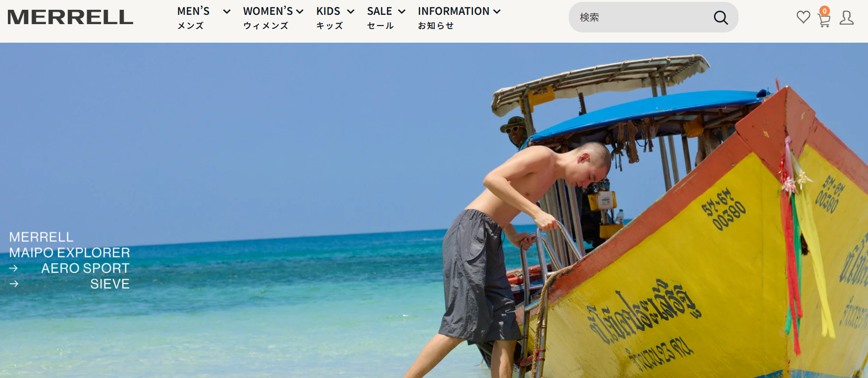Open the AERO SPORT link

pos(85,269)
